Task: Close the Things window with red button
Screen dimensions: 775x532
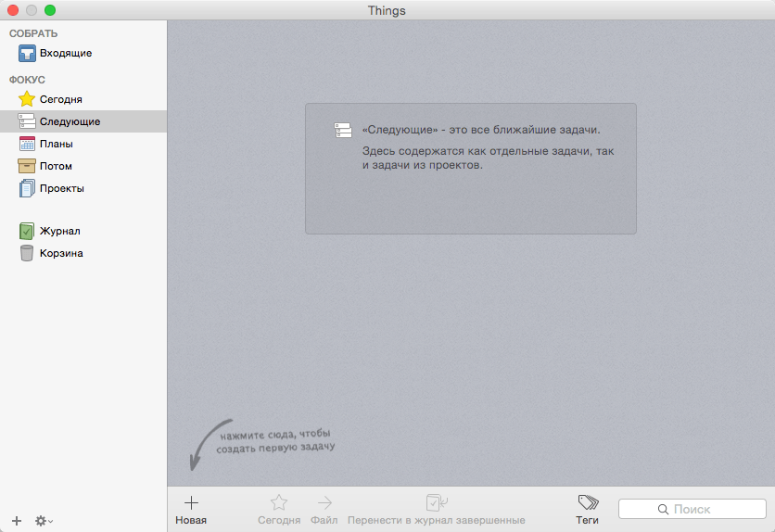Action: point(13,10)
